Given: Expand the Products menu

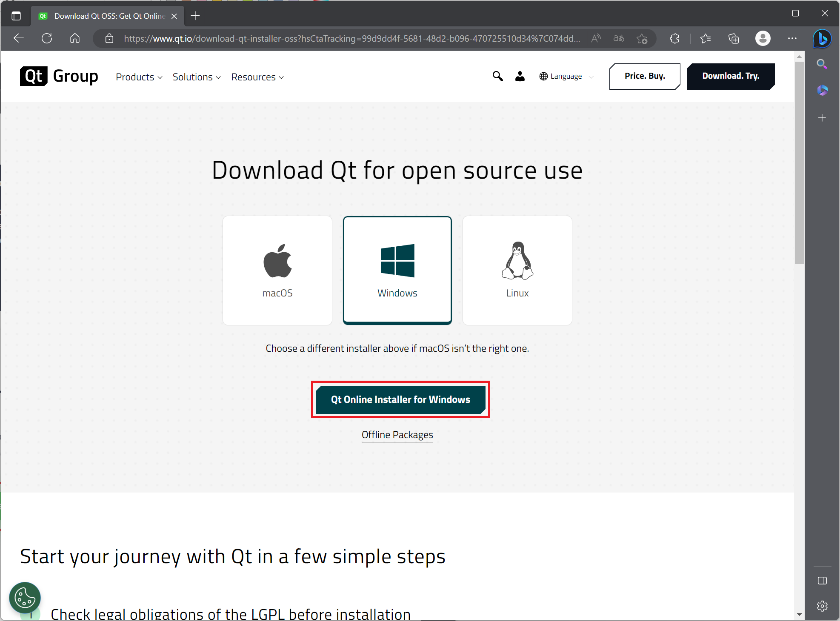Looking at the screenshot, I should (139, 77).
